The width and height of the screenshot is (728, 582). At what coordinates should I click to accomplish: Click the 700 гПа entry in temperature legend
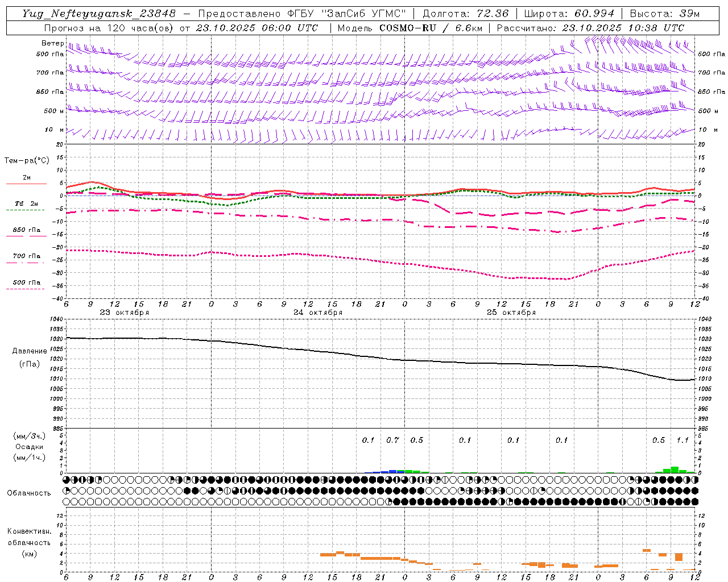(27, 256)
